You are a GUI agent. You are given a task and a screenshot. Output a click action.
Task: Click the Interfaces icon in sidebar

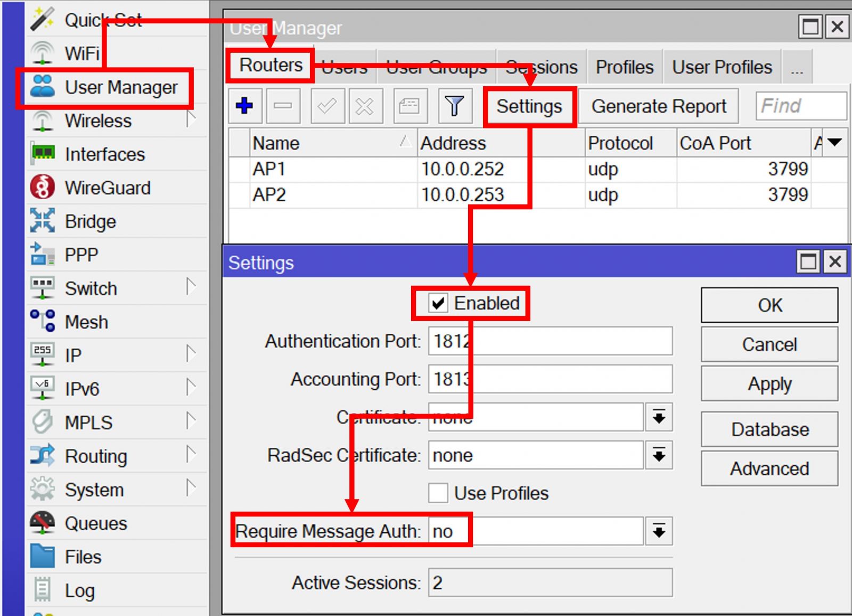click(42, 154)
